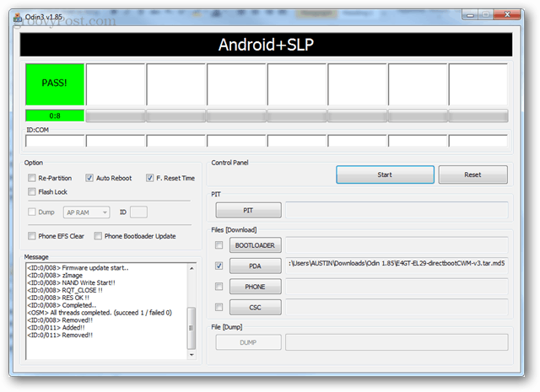
Task: Click the PHONE file button
Action: (255, 287)
